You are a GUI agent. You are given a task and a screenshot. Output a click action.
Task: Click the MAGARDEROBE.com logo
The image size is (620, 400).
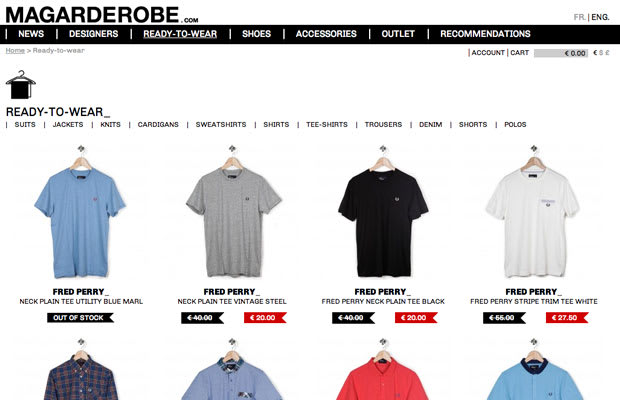(x=102, y=15)
